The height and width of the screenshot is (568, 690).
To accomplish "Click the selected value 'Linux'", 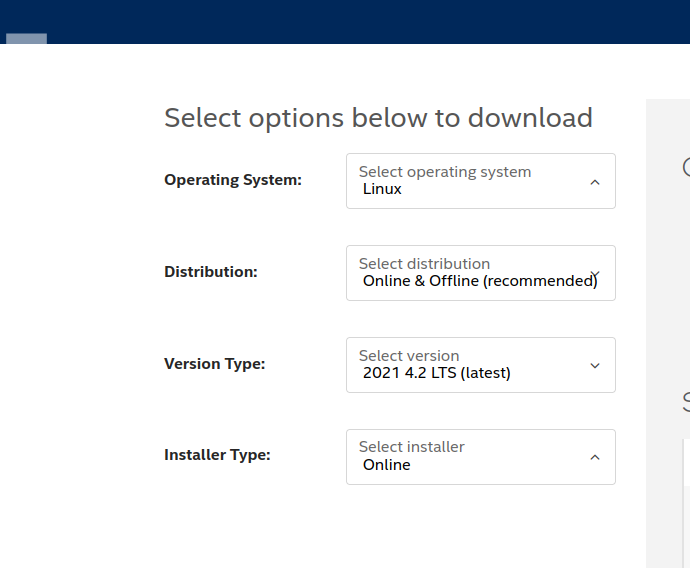I will [382, 189].
